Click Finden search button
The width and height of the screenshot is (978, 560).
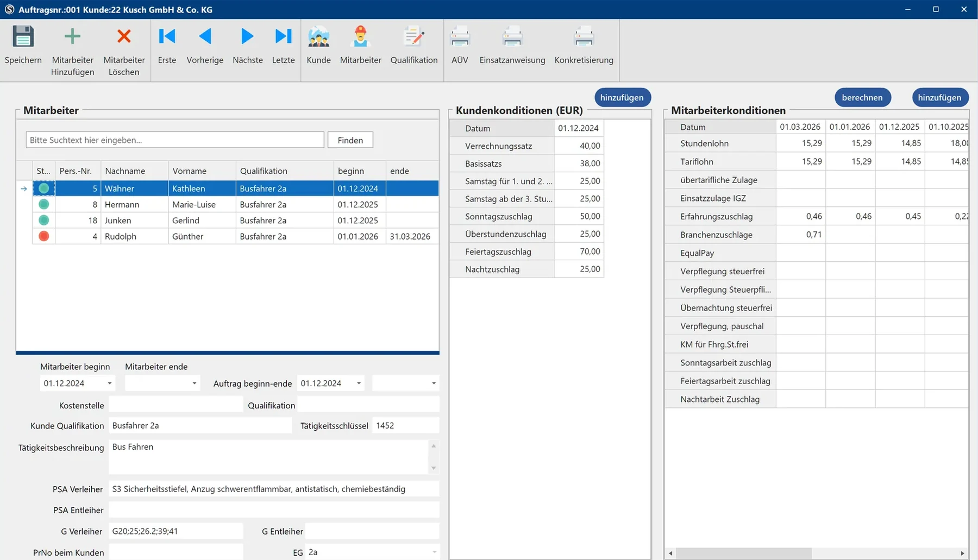pos(350,140)
